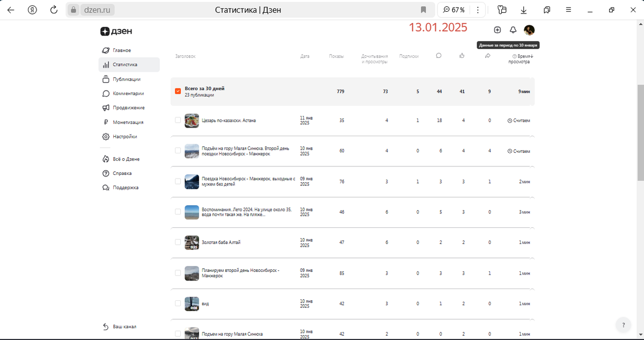Image resolution: width=644 pixels, height=340 pixels.
Task: Click the Dzen logo
Action: [x=116, y=31]
